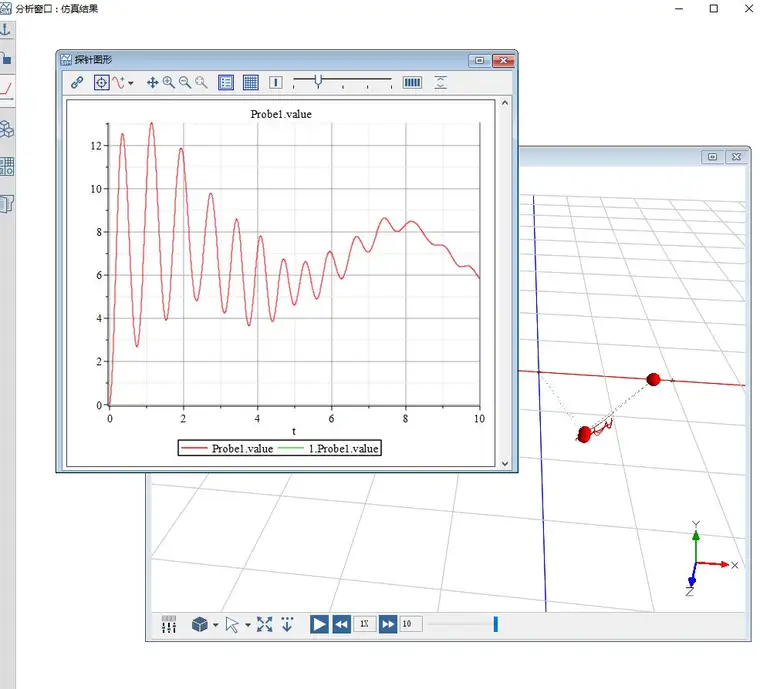
Task: Maximize the main analysis window
Action: coord(713,8)
